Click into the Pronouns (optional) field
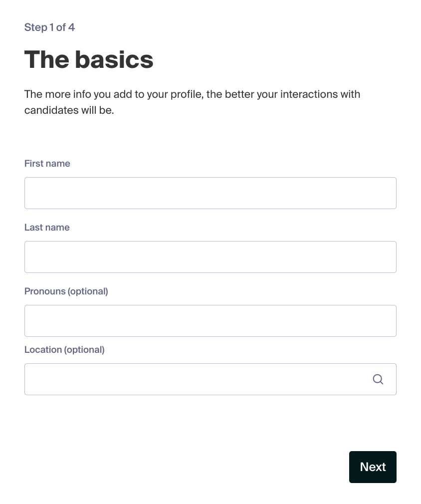Viewport: 421px width, 504px height. click(x=210, y=321)
